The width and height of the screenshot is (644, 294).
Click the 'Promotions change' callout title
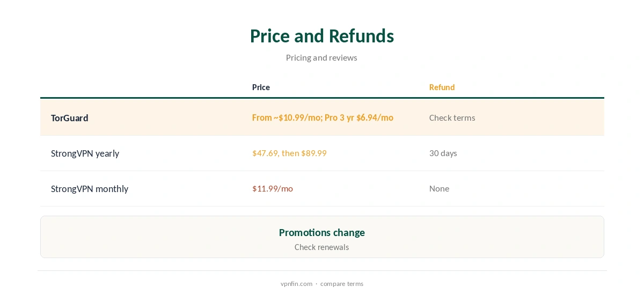tap(322, 232)
